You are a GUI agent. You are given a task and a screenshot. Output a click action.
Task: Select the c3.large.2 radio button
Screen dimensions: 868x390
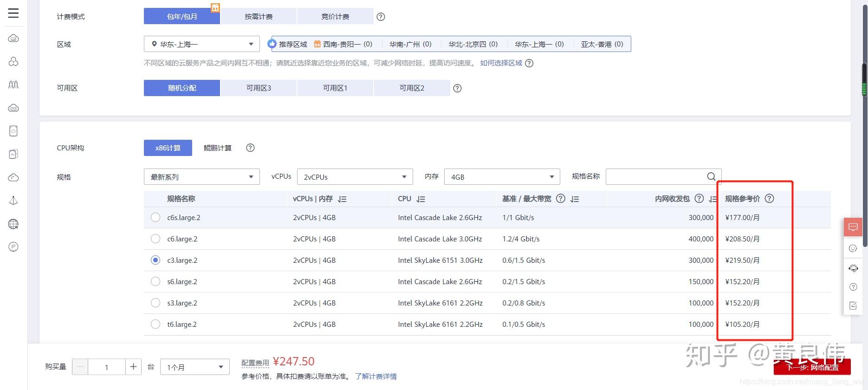pyautogui.click(x=155, y=260)
